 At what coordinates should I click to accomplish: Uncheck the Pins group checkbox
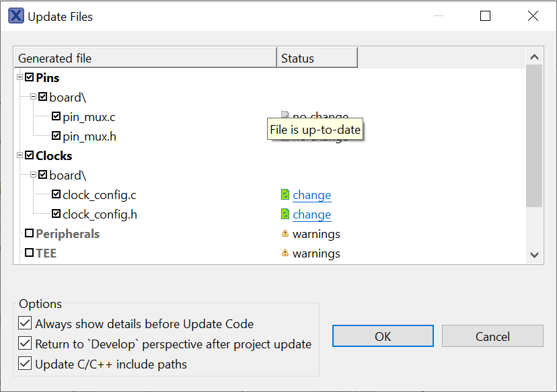(x=29, y=77)
